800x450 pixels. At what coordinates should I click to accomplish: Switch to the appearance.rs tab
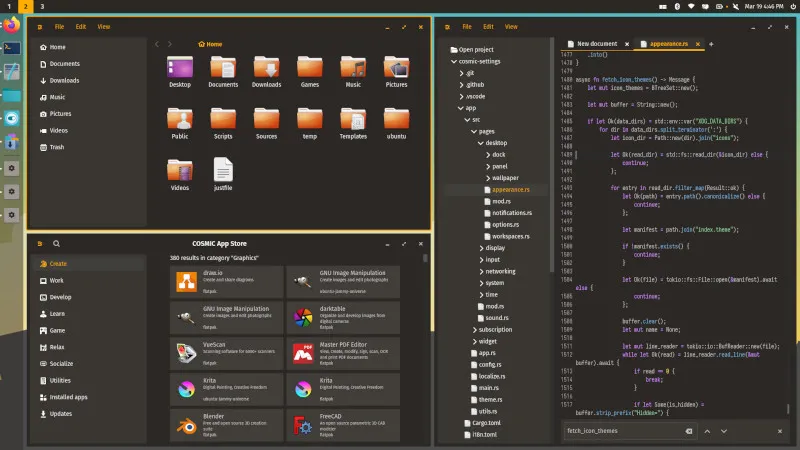(x=668, y=44)
